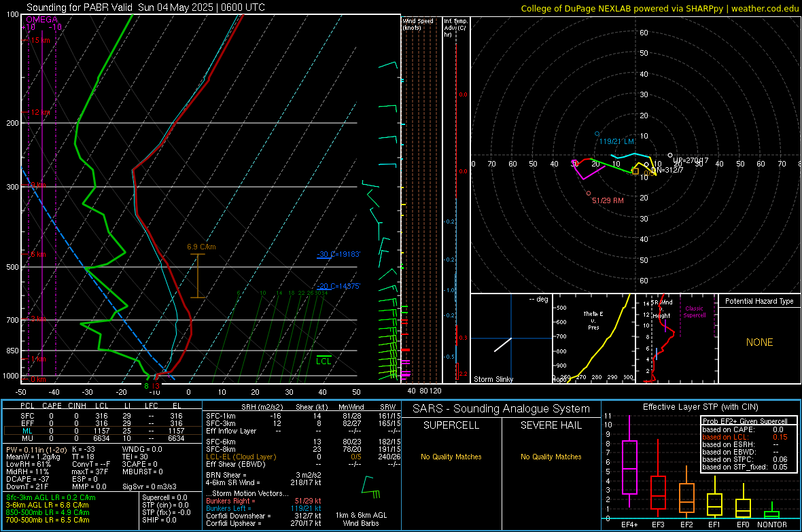
Task: Click the '12 km' height marker
Action: point(40,112)
